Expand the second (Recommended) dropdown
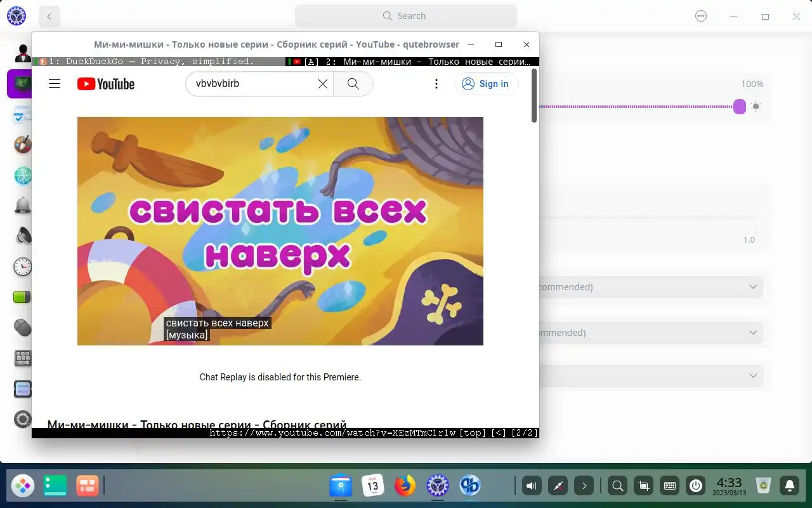 pos(650,333)
